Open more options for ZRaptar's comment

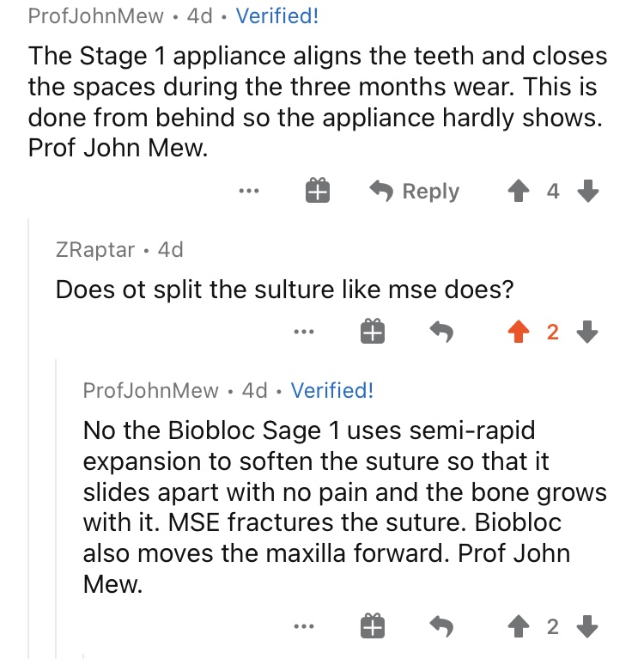tap(304, 332)
